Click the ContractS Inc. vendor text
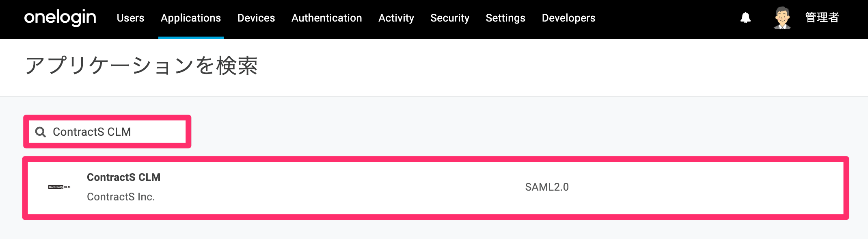Viewport: 868px width, 239px height. point(121,197)
